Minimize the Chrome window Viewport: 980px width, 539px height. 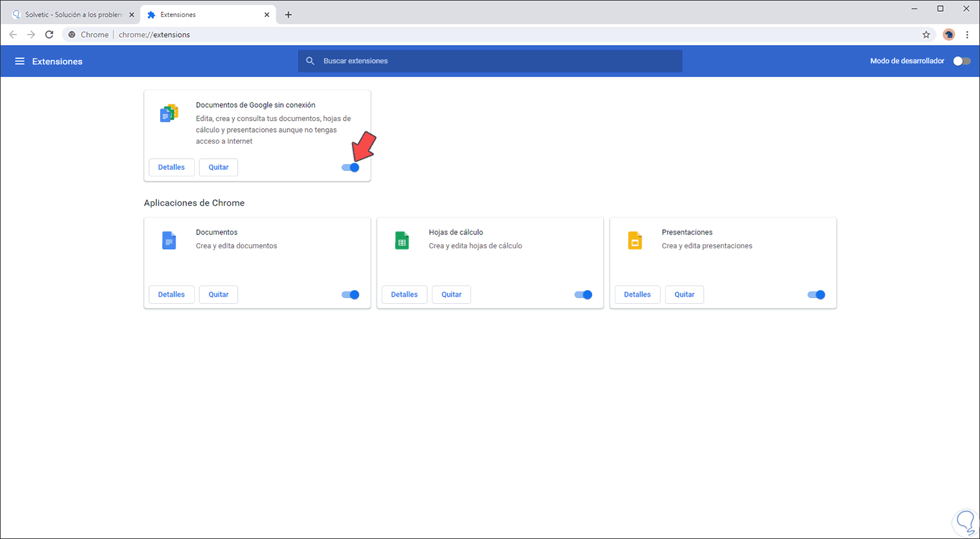(x=915, y=8)
